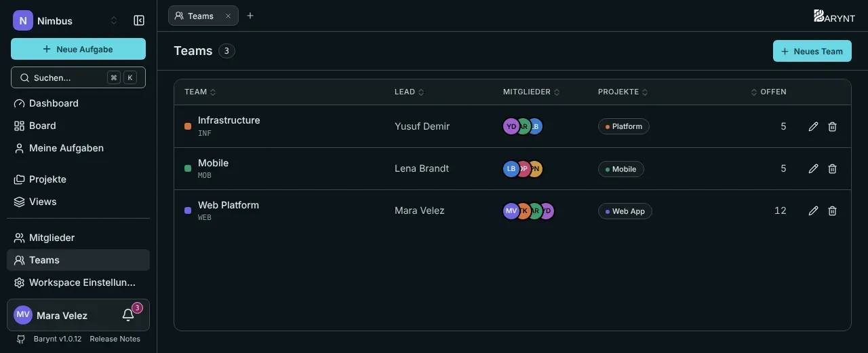Sort by the LEAD column
The width and height of the screenshot is (868, 353).
click(x=409, y=92)
